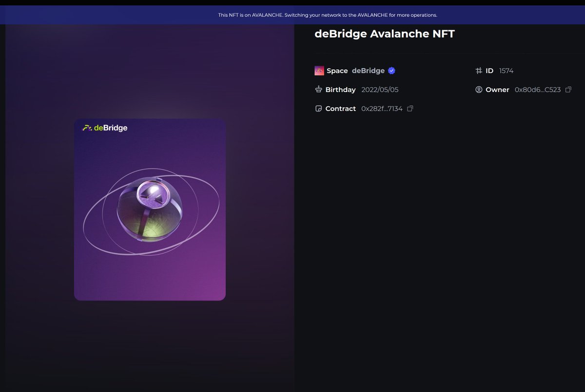Copy the contract address
Screen dimensions: 585x392
pyautogui.click(x=410, y=109)
